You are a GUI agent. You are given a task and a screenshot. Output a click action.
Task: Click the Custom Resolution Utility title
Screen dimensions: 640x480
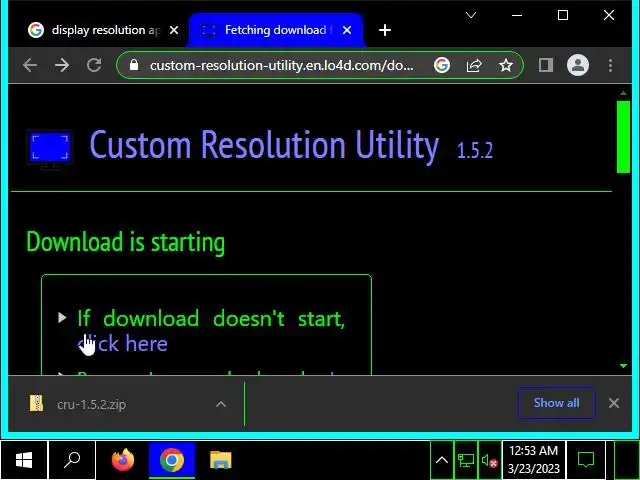[x=264, y=145]
